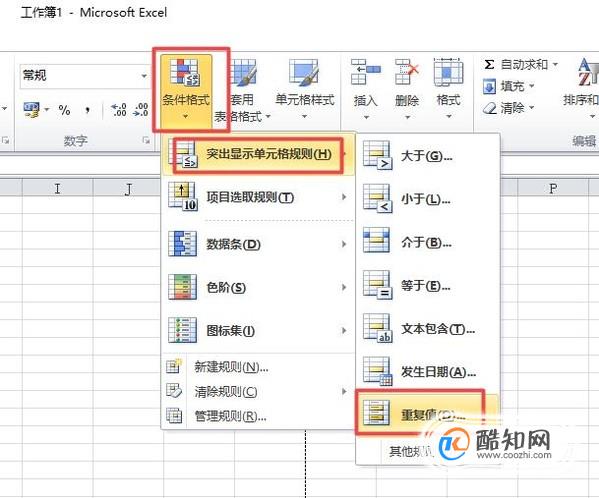The height and width of the screenshot is (498, 599).
Task: Select 重复值 duplicate values option
Action: point(427,414)
